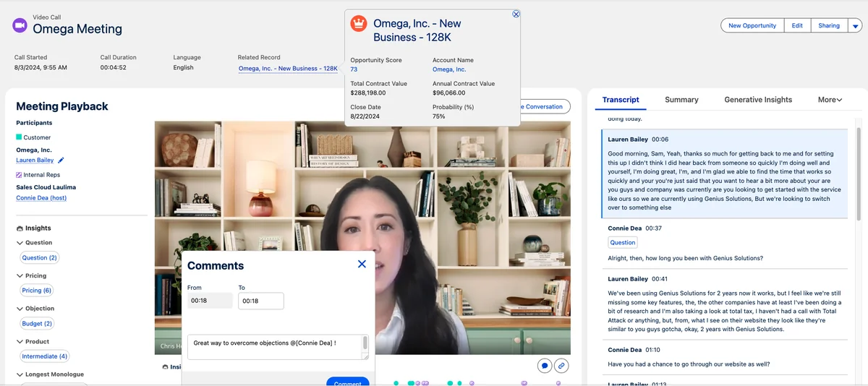The width and height of the screenshot is (868, 386).
Task: Collapse the Objection insights section
Action: pos(20,309)
